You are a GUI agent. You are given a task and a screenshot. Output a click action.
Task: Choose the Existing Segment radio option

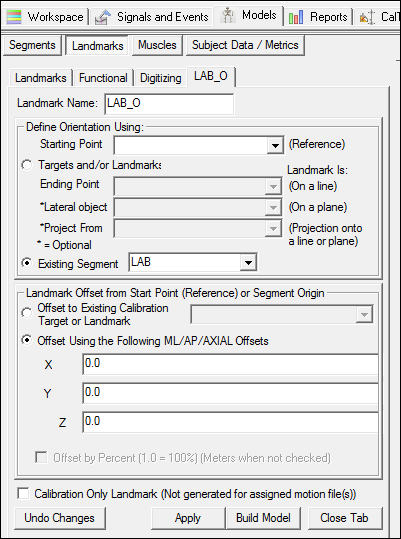click(x=27, y=263)
